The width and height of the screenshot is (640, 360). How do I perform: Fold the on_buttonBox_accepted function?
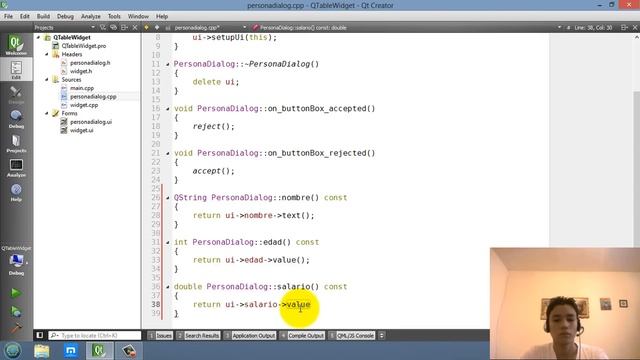pos(167,109)
